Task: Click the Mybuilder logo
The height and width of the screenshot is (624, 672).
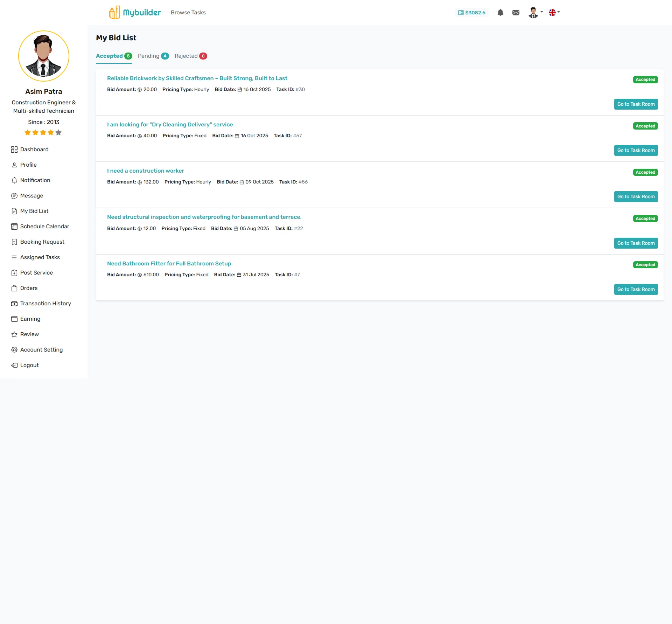Action: [135, 13]
